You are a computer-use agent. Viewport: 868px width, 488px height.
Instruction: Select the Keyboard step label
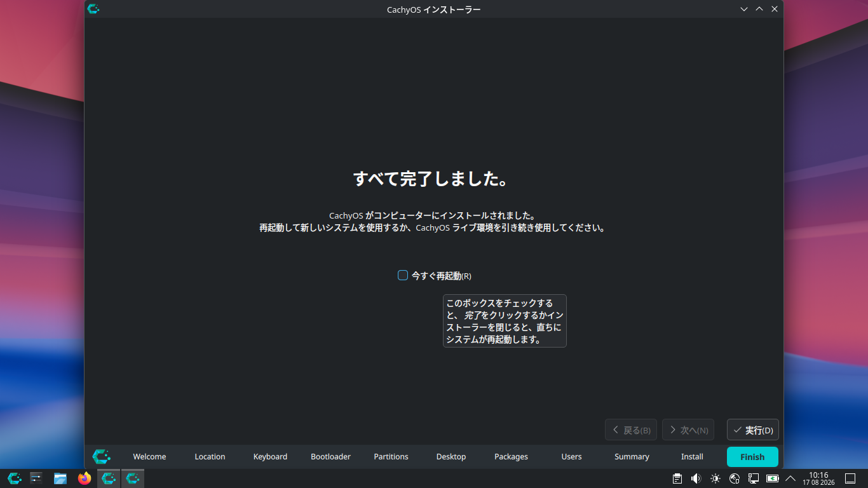[270, 457]
